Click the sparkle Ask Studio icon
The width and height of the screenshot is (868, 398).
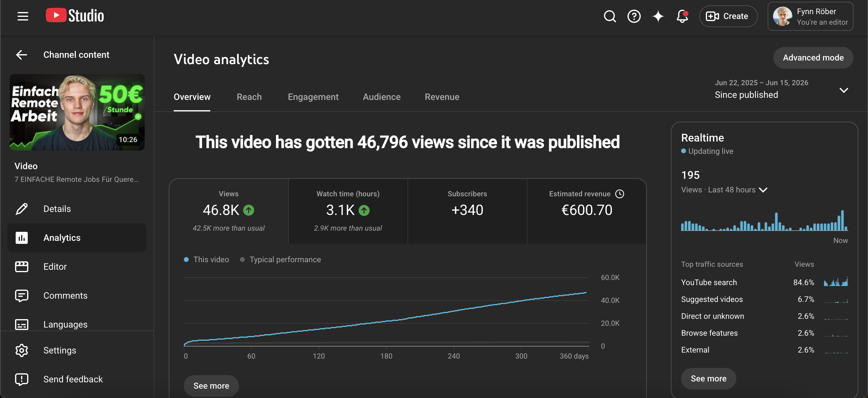[658, 16]
